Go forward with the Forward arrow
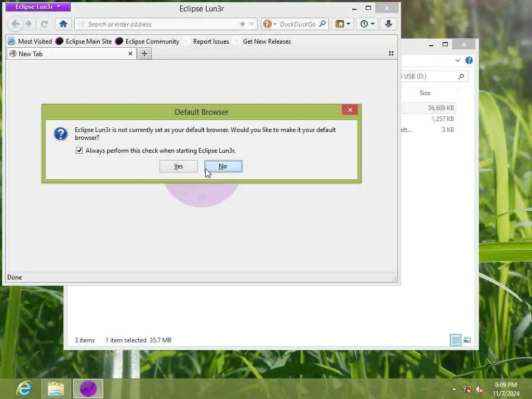Image resolution: width=532 pixels, height=399 pixels. coord(29,24)
